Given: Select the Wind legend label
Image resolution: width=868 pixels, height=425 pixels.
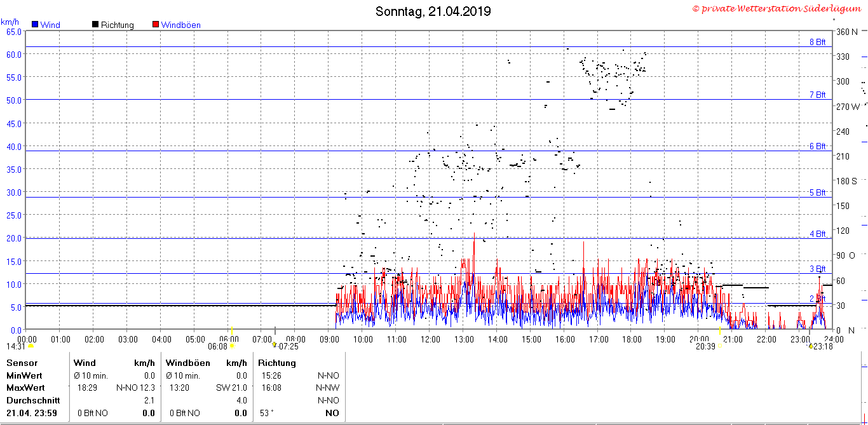Looking at the screenshot, I should click(x=50, y=25).
